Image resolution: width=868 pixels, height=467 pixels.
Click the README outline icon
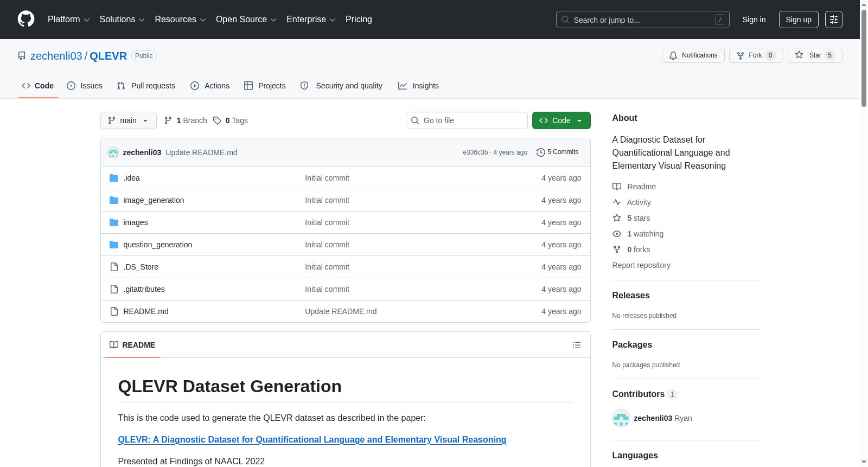pos(577,345)
